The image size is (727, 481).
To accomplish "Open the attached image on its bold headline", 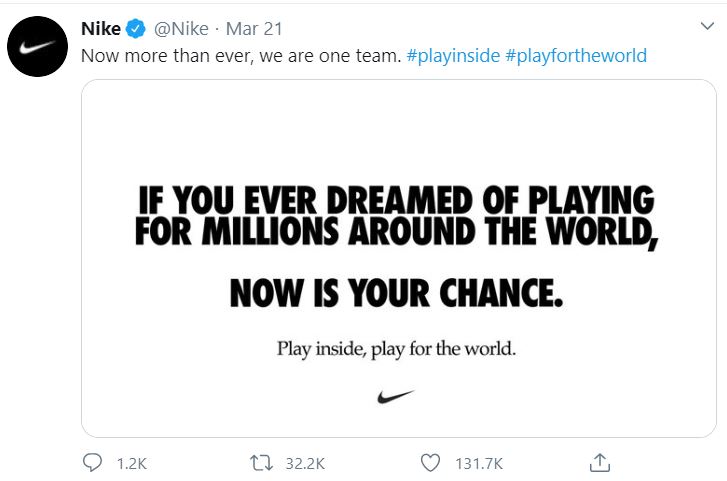I will 396,216.
